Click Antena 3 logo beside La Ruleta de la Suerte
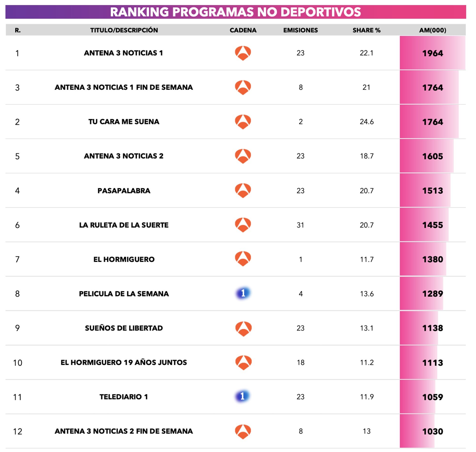Viewport: 476px width, 452px height. pyautogui.click(x=243, y=225)
